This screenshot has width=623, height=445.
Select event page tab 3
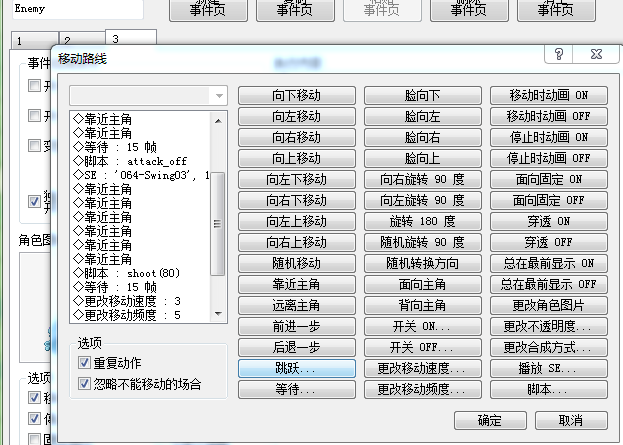[x=131, y=39]
